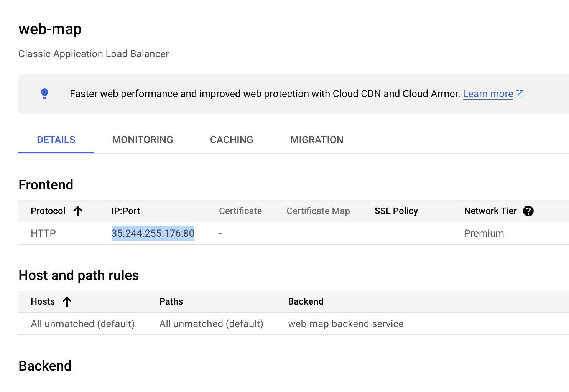The image size is (569, 392).
Task: Sort Hosts column with the arrow icon
Action: pyautogui.click(x=67, y=301)
